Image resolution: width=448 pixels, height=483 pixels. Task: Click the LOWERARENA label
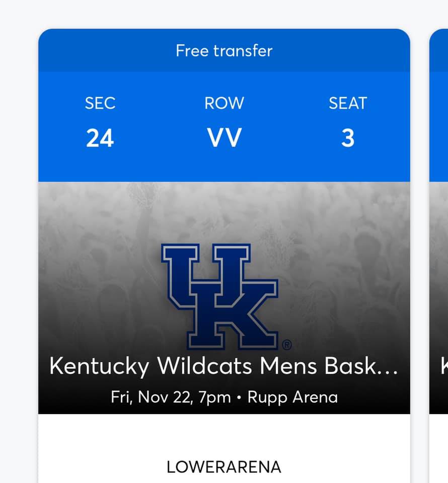click(224, 467)
